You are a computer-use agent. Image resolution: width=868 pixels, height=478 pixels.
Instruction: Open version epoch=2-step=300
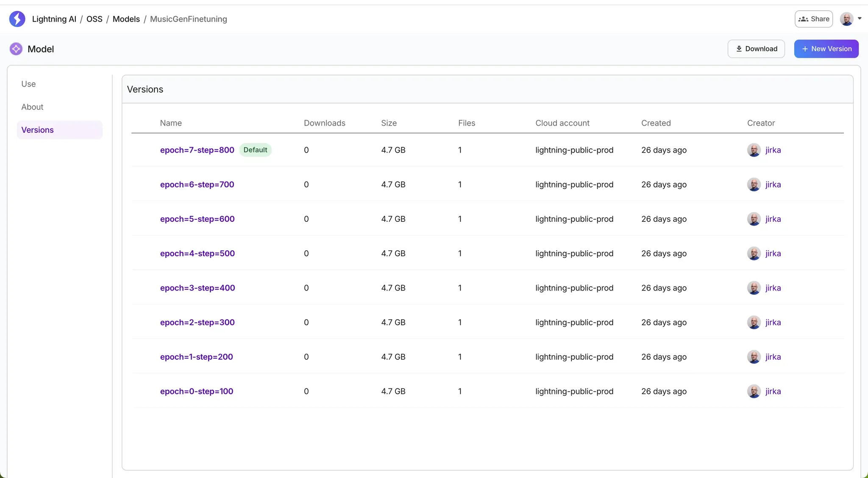click(x=198, y=322)
